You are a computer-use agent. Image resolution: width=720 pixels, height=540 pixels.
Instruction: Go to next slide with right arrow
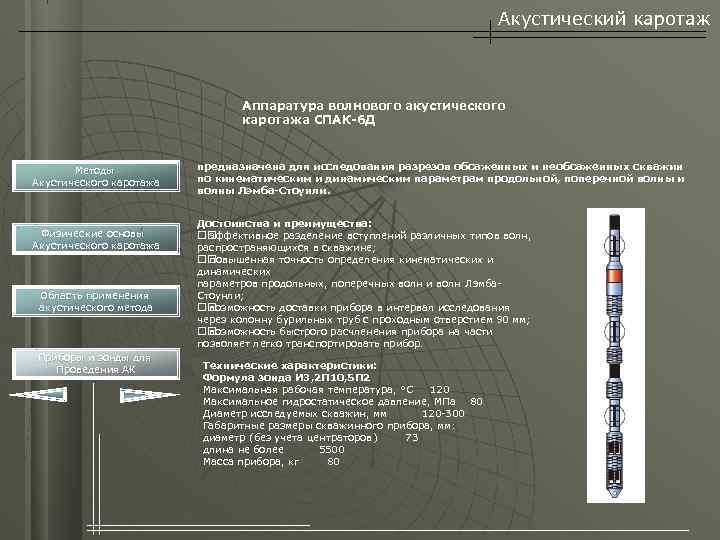point(150,395)
